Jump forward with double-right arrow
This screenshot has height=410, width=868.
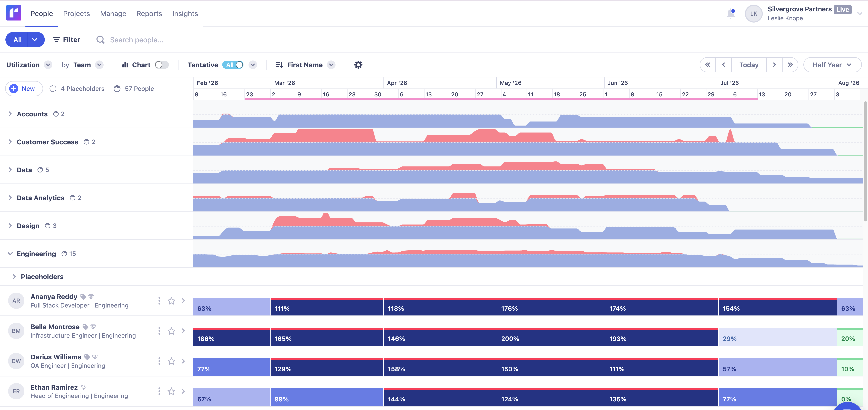790,65
